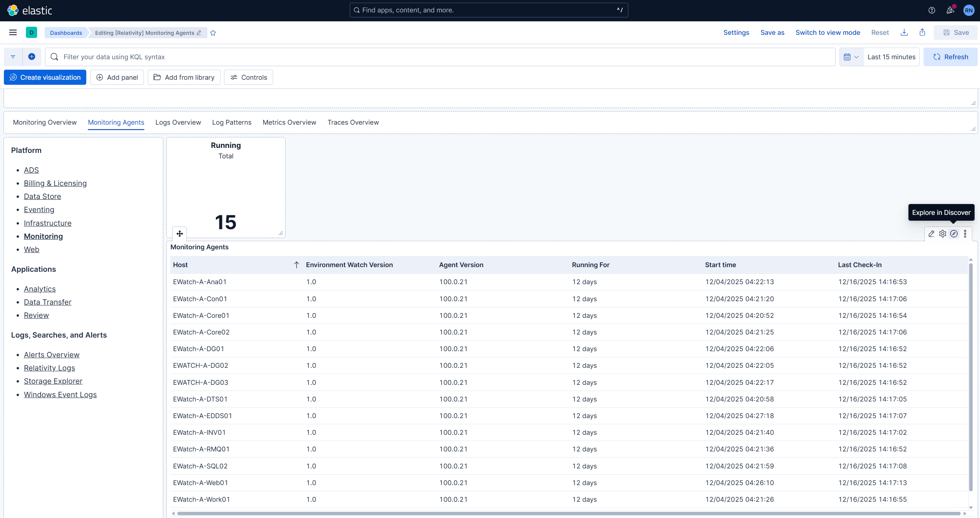The height and width of the screenshot is (518, 980).
Task: Click the Refresh button
Action: point(950,57)
